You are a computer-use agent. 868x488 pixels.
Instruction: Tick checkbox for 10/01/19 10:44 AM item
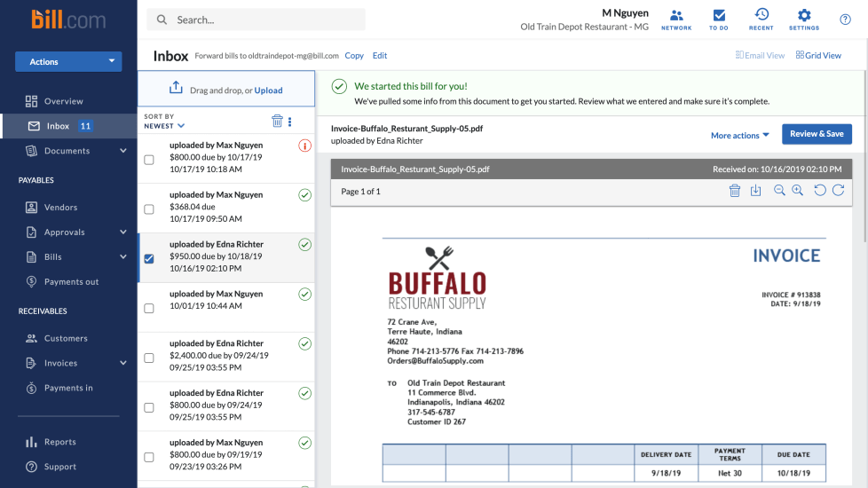coord(149,308)
